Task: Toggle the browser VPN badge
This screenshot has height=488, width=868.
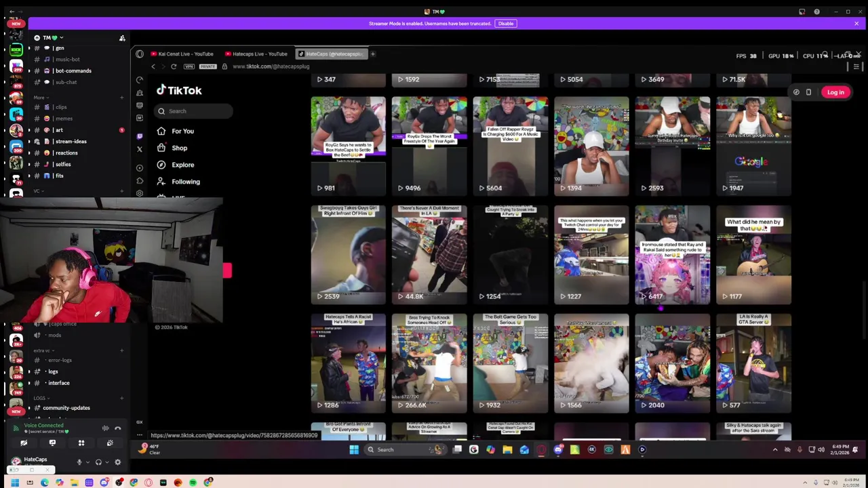Action: point(189,66)
